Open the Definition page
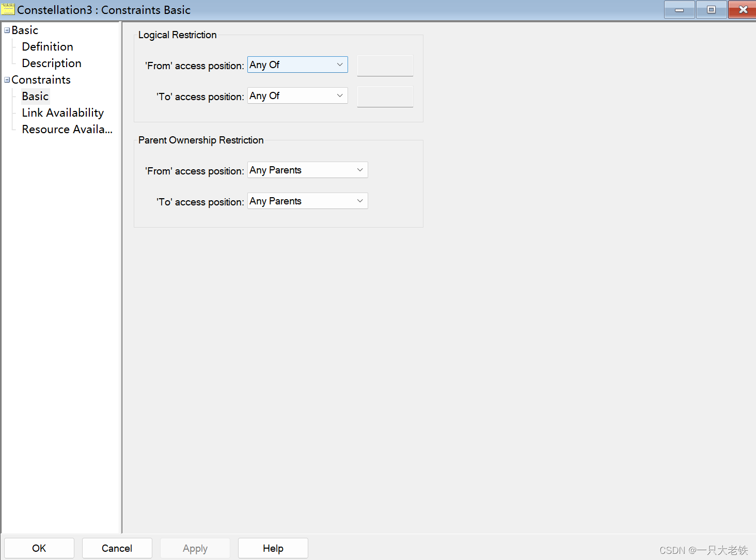Viewport: 756px width, 560px height. pos(48,47)
